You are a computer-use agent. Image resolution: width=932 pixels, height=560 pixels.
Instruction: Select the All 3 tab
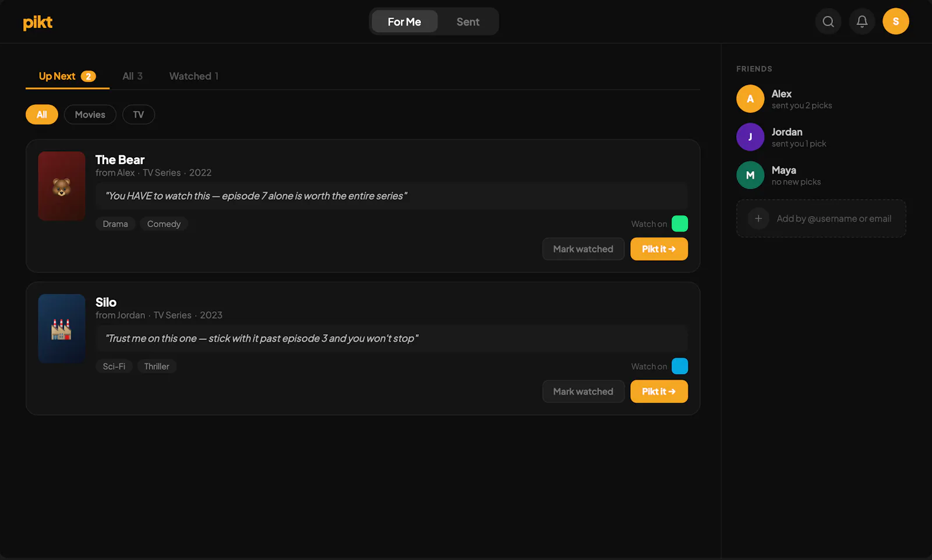pos(132,76)
